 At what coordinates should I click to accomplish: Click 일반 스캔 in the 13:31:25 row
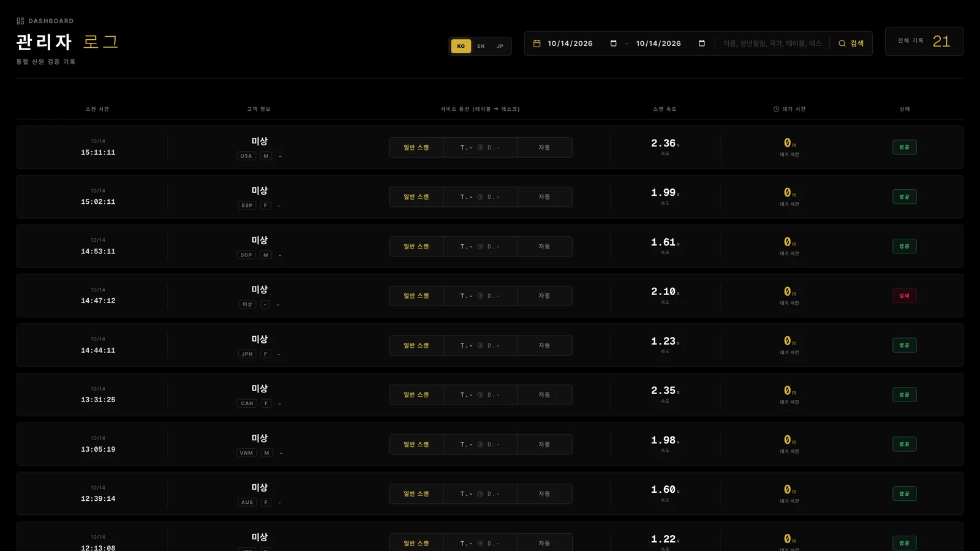[416, 395]
